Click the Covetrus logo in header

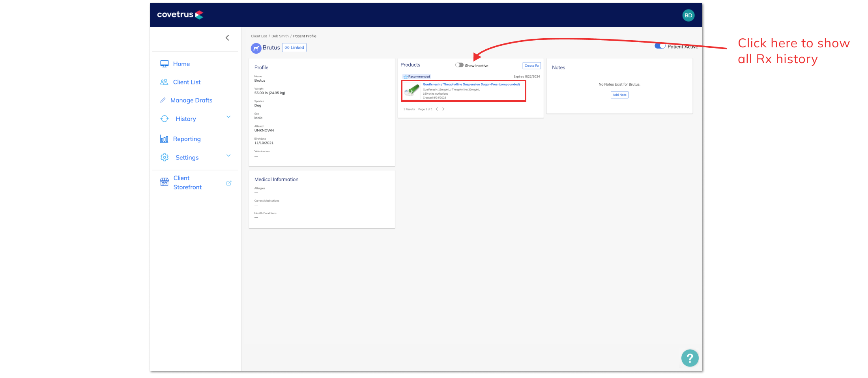click(x=180, y=15)
